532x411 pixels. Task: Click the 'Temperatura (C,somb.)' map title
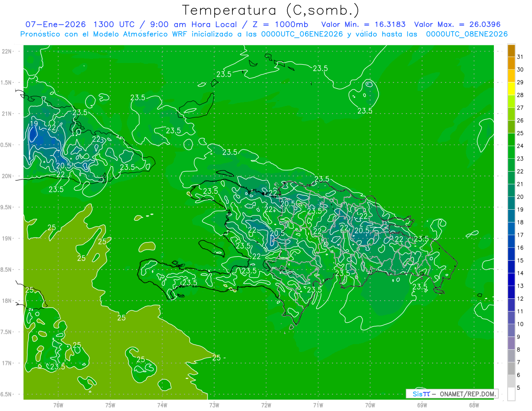click(x=271, y=10)
